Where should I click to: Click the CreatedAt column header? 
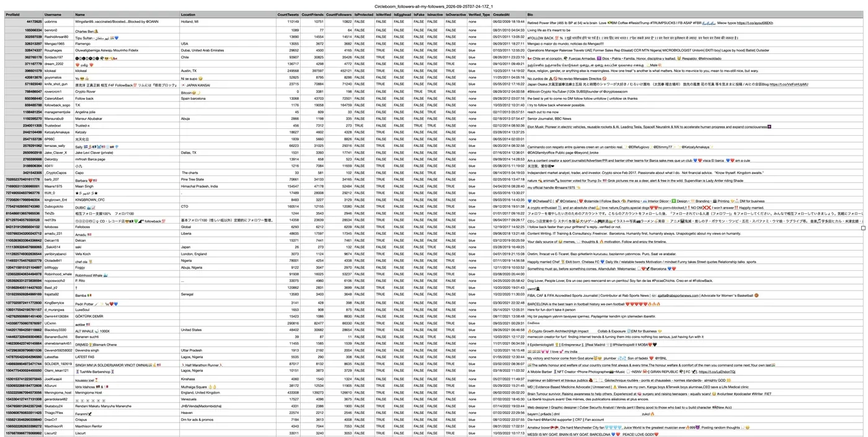501,14
